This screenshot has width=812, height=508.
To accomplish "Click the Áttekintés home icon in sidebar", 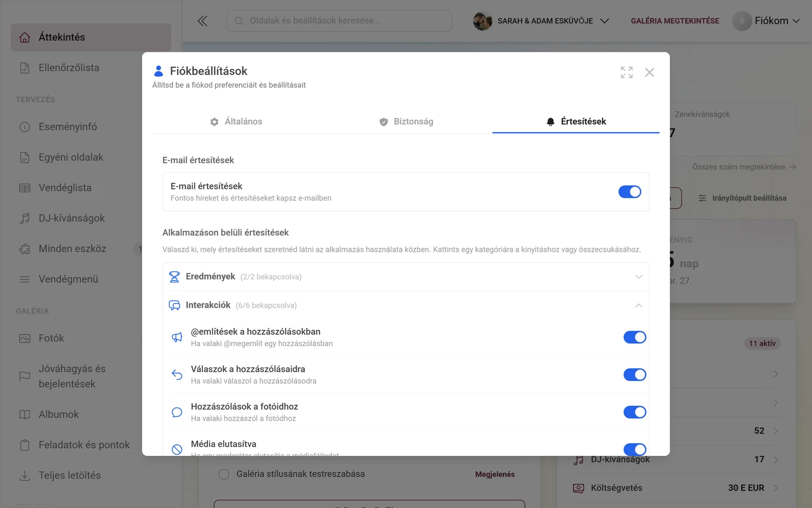I will (25, 37).
